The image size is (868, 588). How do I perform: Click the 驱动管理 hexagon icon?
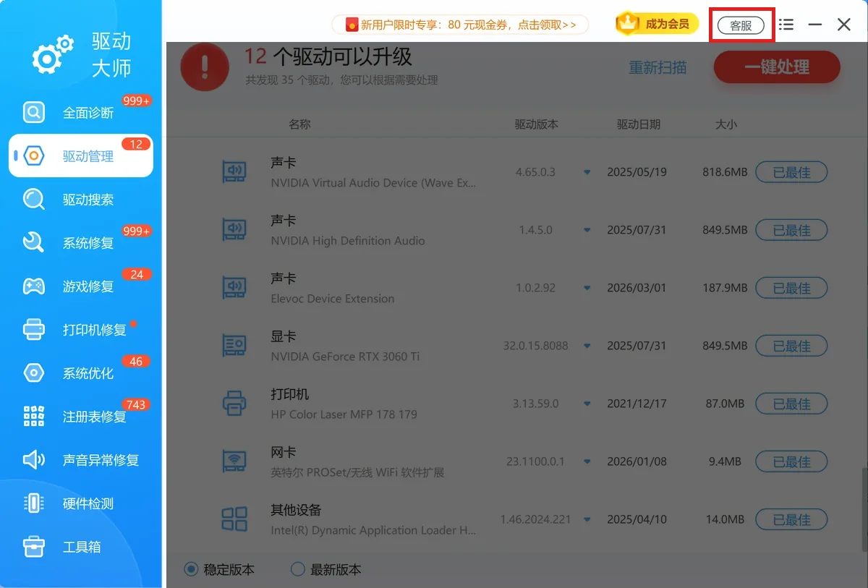pyautogui.click(x=34, y=156)
